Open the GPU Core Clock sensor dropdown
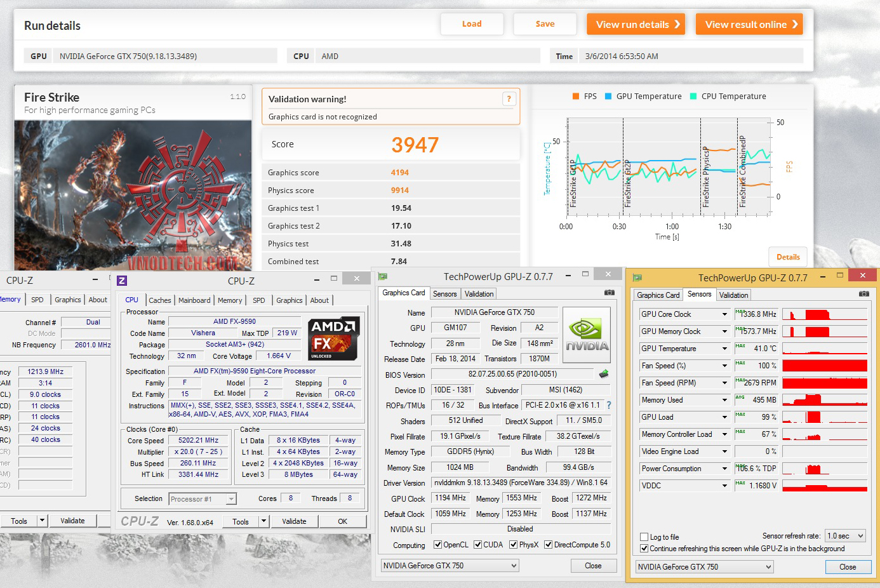880x588 pixels. tap(724, 314)
